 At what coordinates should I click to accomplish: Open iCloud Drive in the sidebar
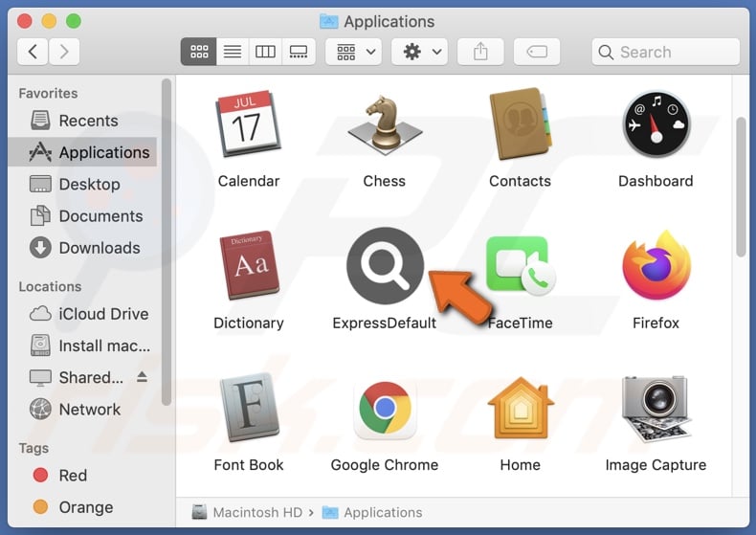(x=82, y=314)
